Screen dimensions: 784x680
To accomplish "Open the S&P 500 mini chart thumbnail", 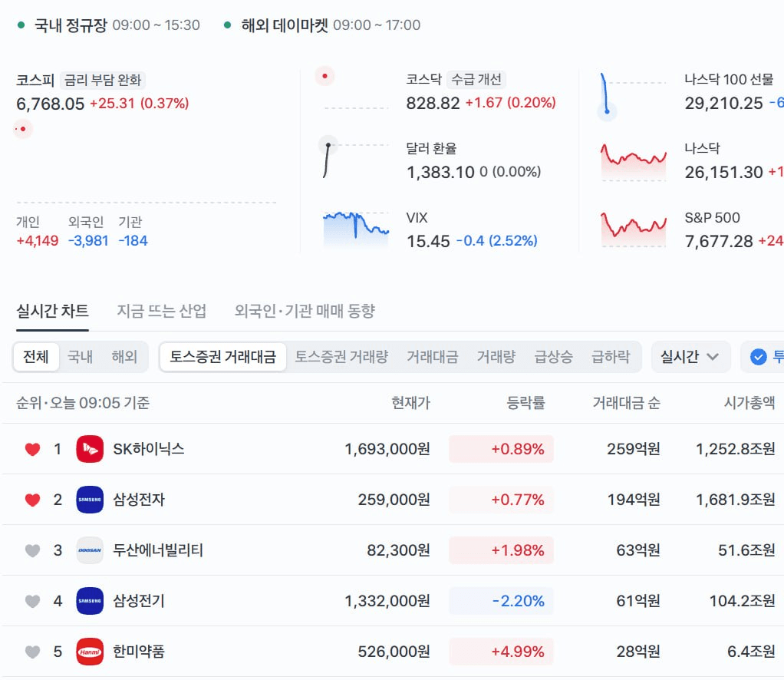I will pyautogui.click(x=634, y=229).
